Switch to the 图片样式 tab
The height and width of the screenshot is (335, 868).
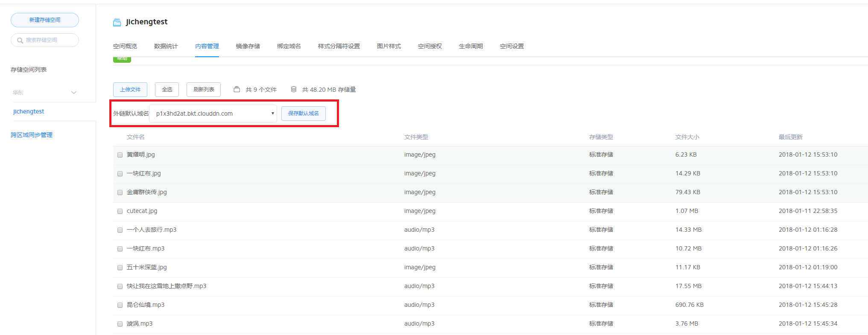click(x=389, y=46)
